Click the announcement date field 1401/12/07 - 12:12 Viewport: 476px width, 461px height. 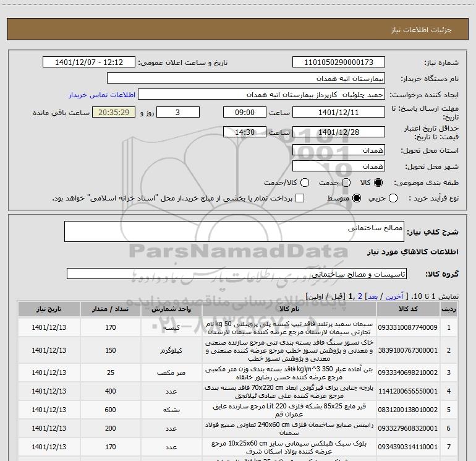(x=89, y=62)
